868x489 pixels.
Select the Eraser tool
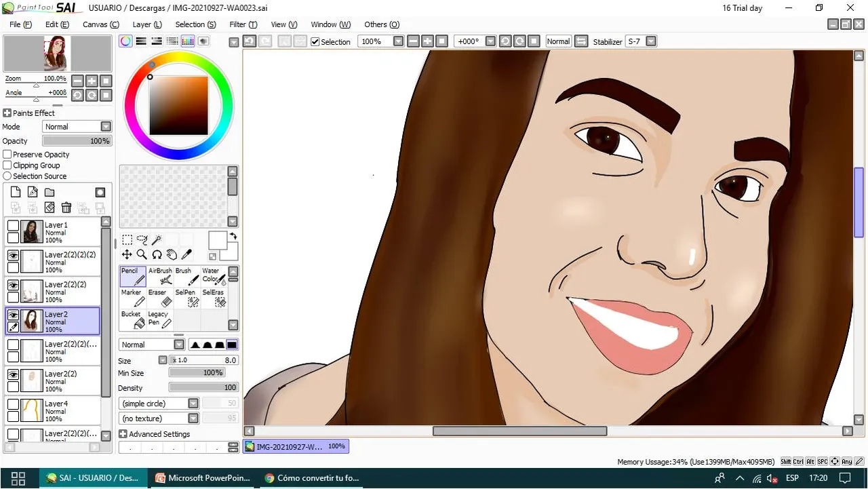pos(160,298)
